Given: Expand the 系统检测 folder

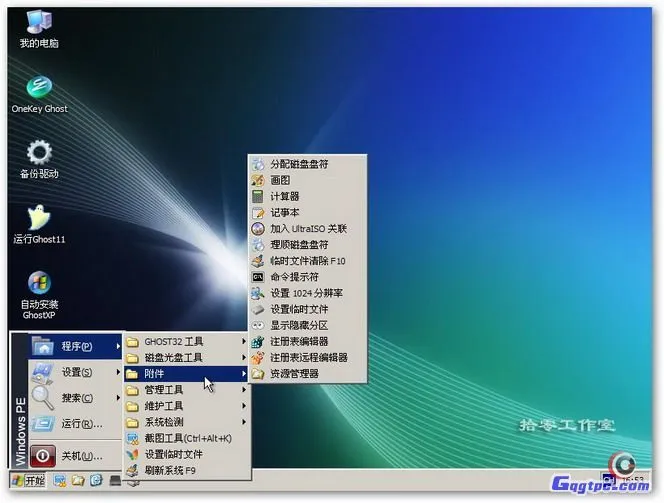Looking at the screenshot, I should [x=186, y=422].
